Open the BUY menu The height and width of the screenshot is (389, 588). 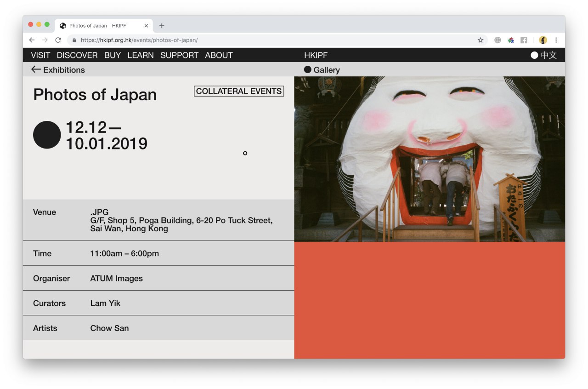(113, 55)
